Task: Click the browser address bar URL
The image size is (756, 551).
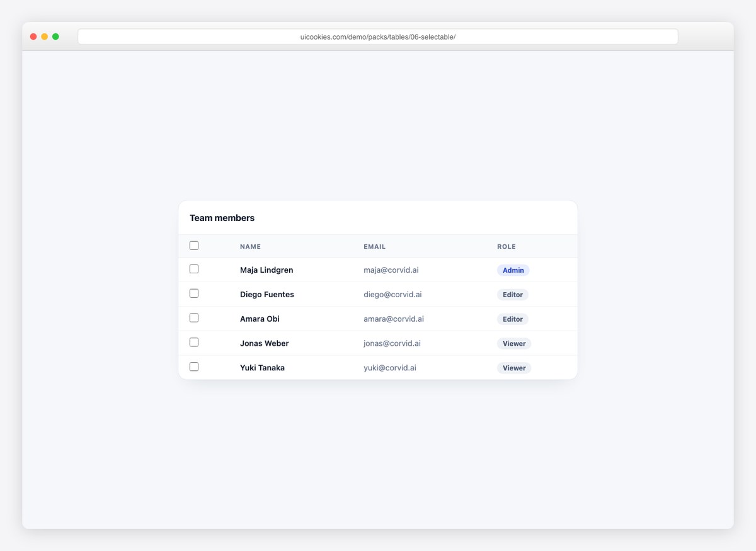Action: pos(378,37)
